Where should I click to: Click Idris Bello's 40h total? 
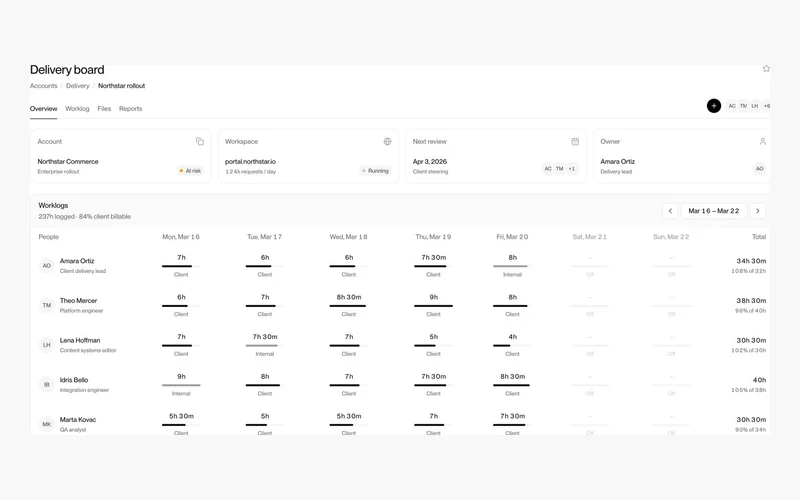tap(759, 380)
